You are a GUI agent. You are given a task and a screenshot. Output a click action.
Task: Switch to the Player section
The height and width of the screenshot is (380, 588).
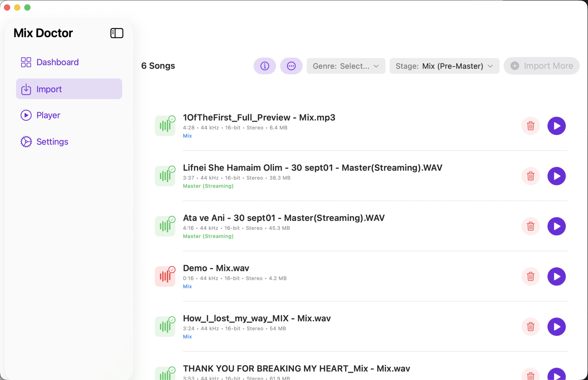click(x=48, y=115)
